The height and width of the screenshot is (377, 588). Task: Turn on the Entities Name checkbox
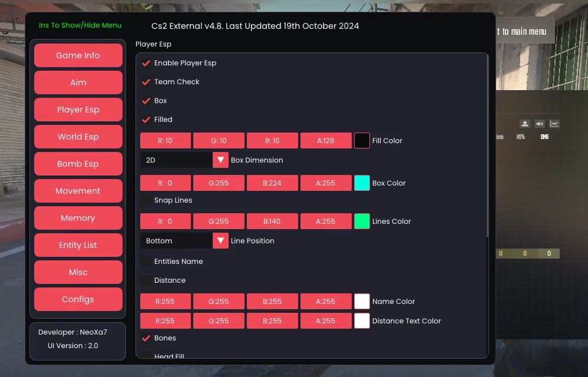coord(146,262)
